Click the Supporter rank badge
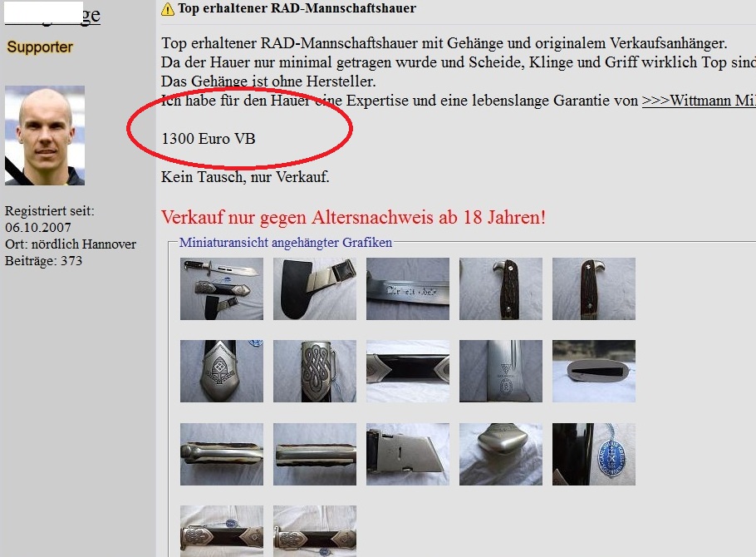 pyautogui.click(x=40, y=47)
